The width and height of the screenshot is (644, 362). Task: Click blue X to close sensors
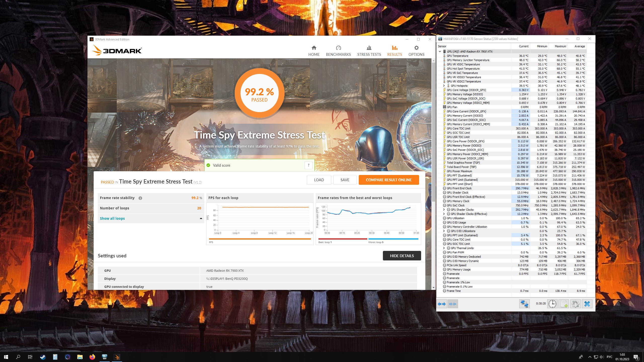coord(587,304)
